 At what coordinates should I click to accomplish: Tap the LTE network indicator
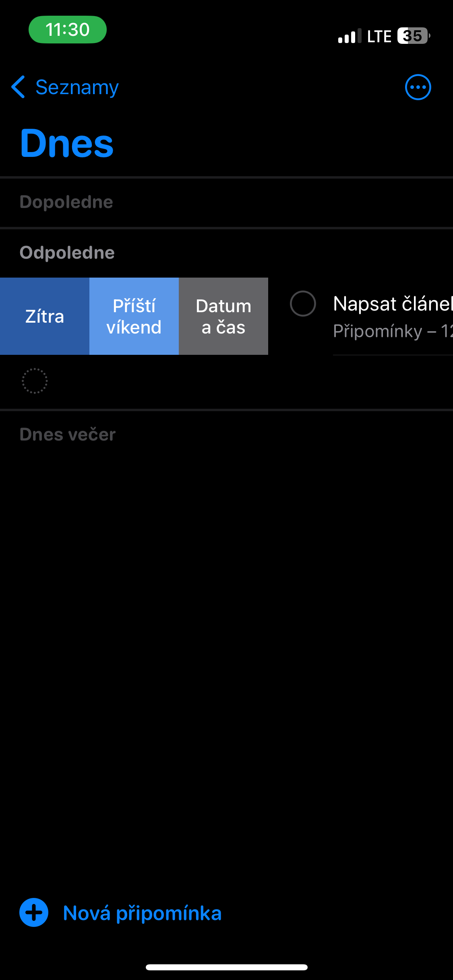tap(379, 36)
